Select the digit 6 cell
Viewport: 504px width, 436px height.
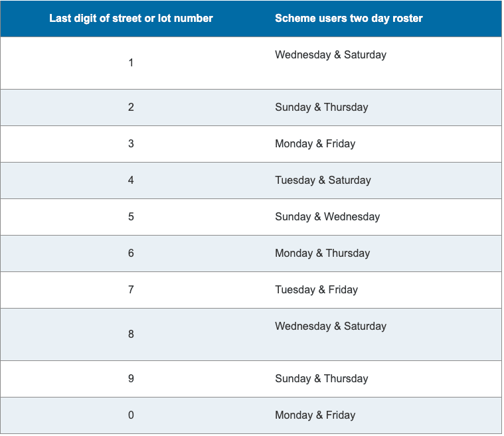point(131,254)
